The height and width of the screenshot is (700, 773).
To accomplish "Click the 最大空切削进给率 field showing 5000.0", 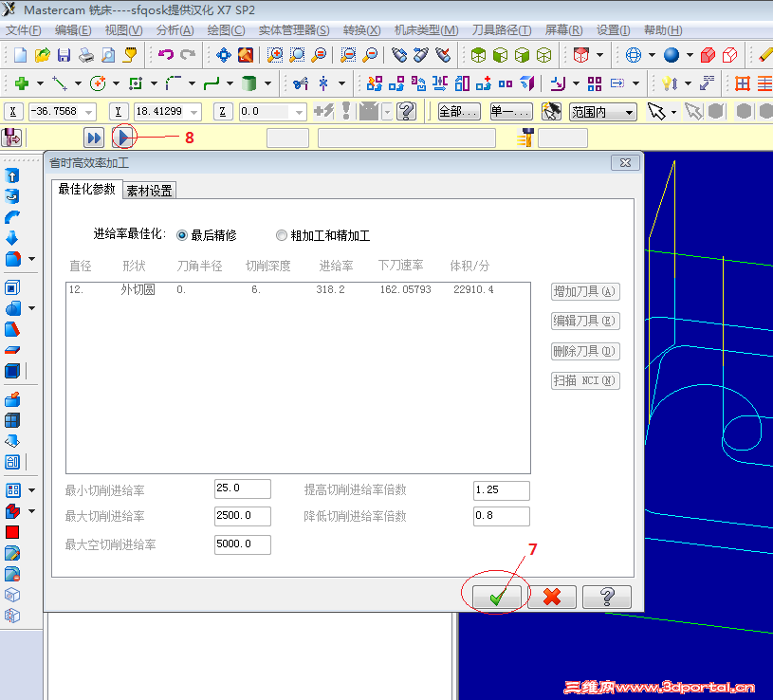I will (243, 544).
